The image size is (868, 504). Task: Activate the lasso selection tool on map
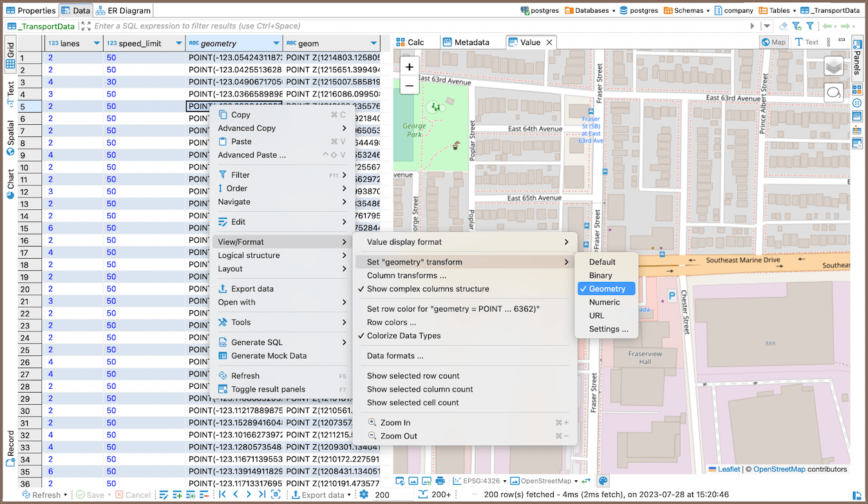[x=833, y=92]
